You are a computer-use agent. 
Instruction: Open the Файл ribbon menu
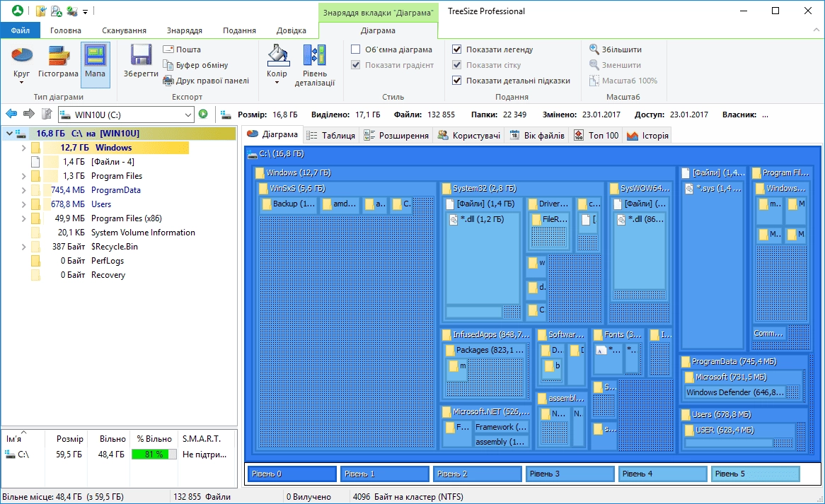click(x=20, y=30)
